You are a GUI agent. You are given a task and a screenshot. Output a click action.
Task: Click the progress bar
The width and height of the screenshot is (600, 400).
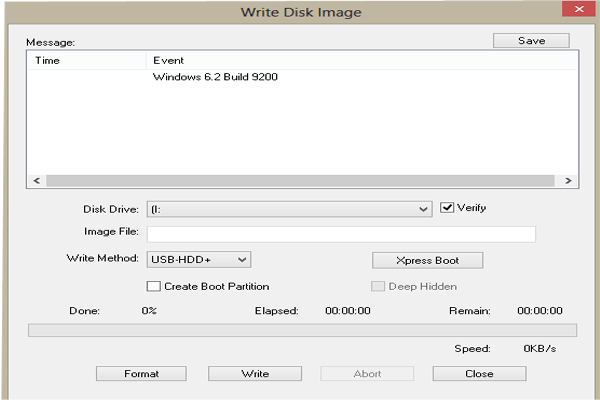pos(302,330)
